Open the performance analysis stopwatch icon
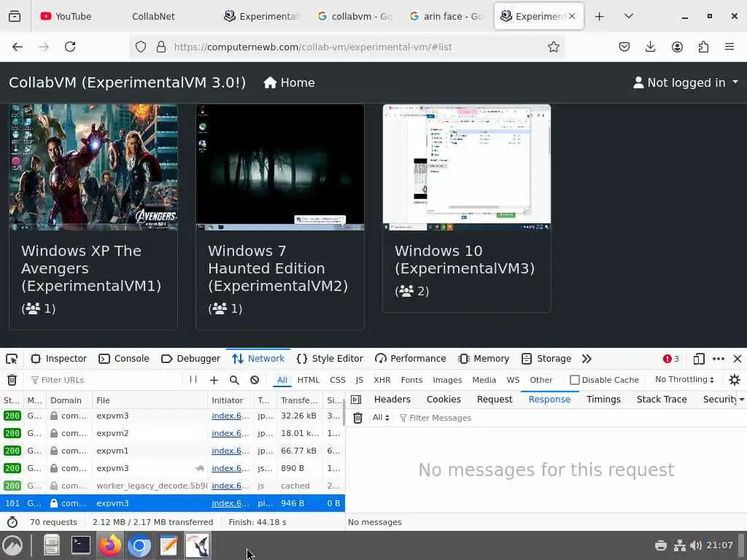This screenshot has height=560, width=747. click(x=12, y=522)
